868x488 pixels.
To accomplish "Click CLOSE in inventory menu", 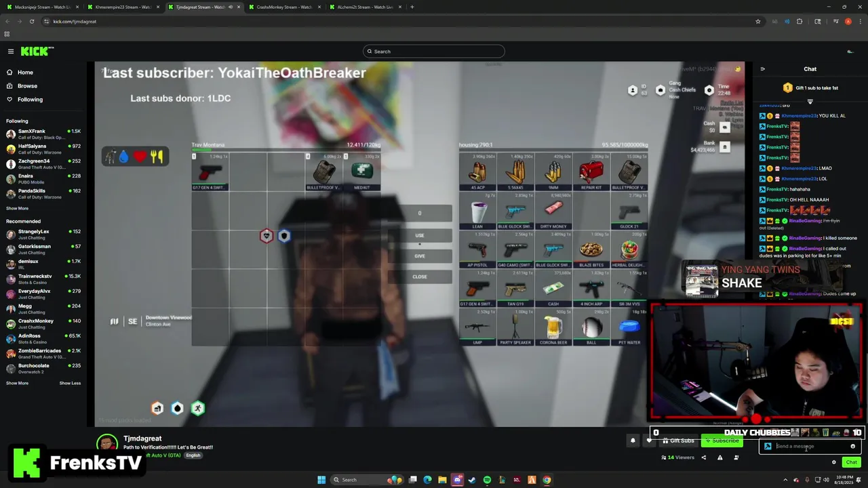I will coord(420,277).
